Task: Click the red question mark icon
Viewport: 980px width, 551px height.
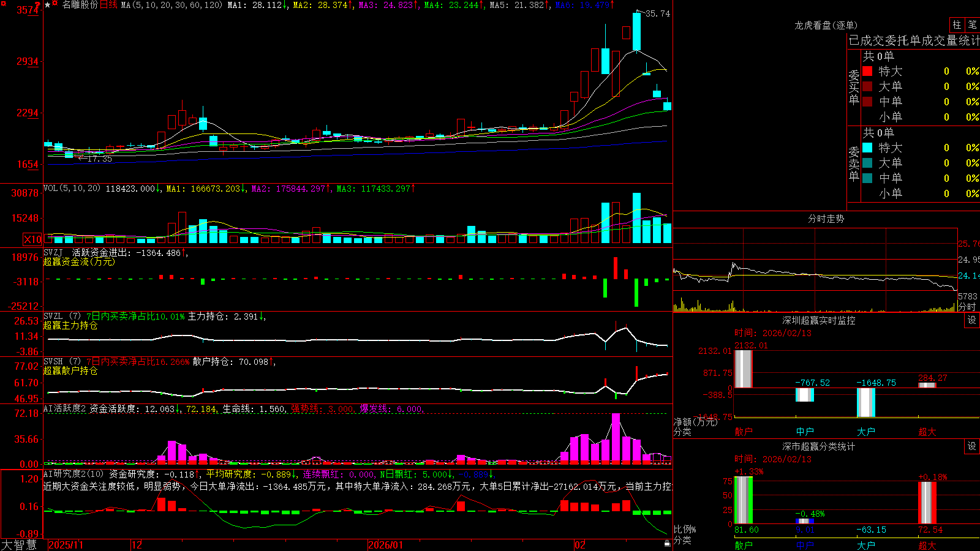Action: (x=37, y=5)
